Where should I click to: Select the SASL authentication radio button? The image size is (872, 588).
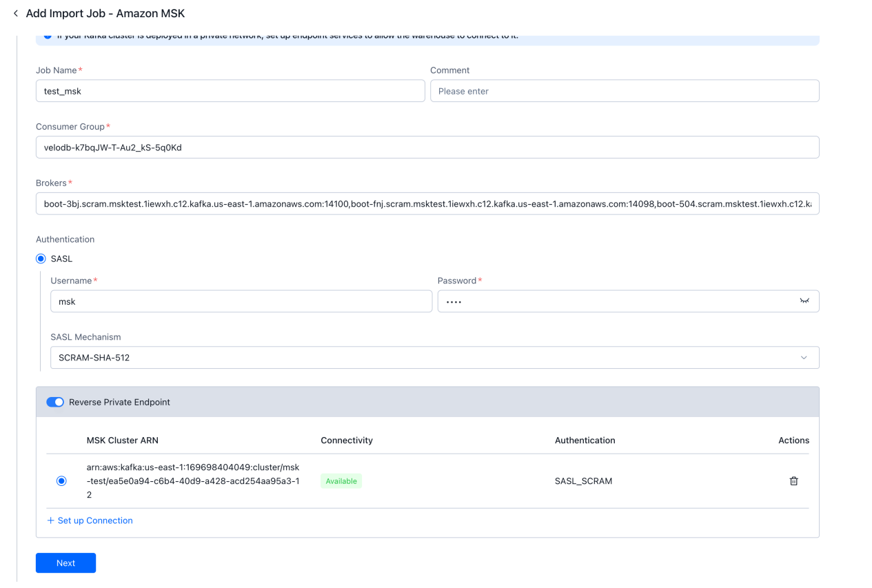41,259
